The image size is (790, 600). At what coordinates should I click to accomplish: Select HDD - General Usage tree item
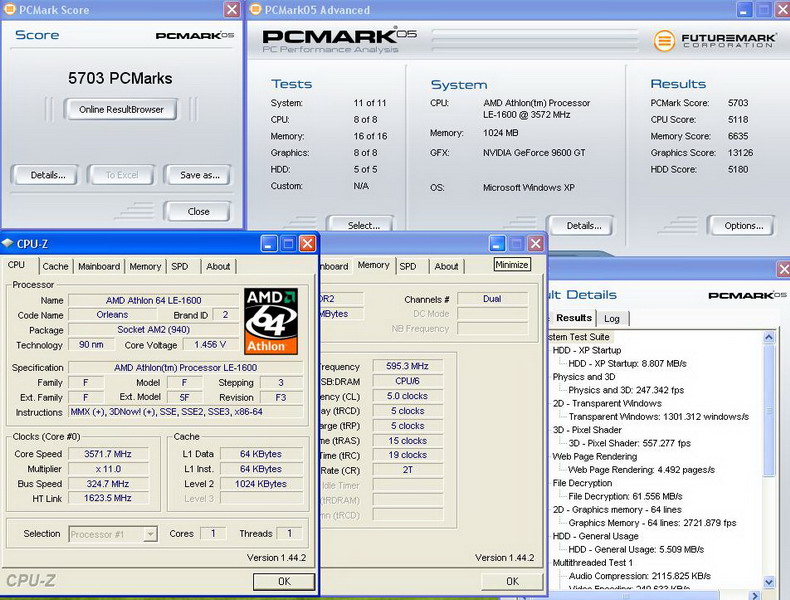[595, 536]
